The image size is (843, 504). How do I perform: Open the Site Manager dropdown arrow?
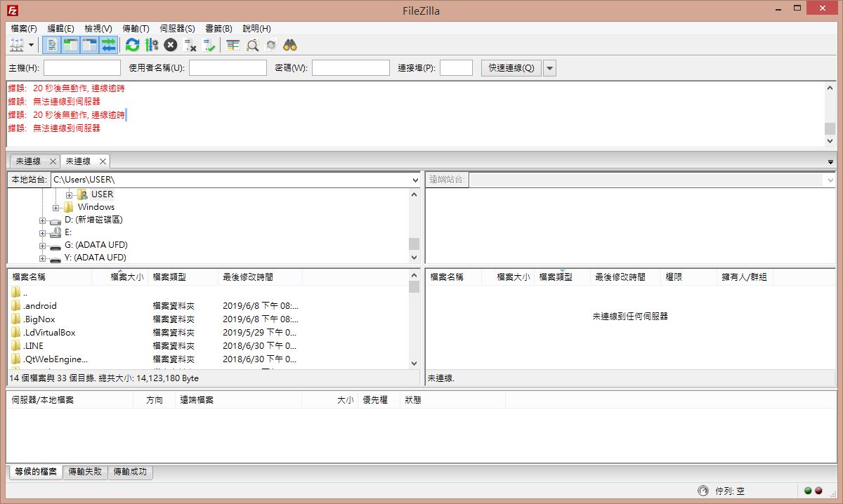point(32,45)
